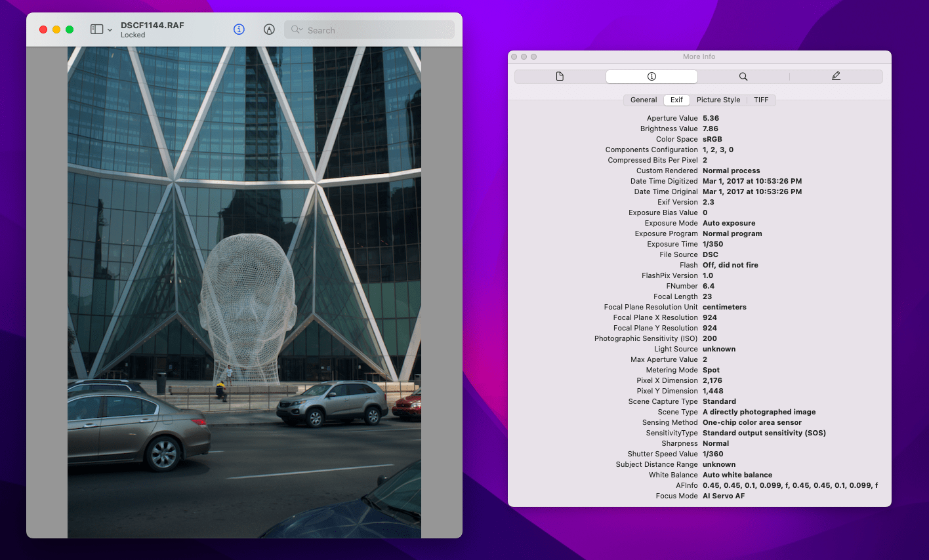This screenshot has width=929, height=560.
Task: Select the circled-i info pane in More Info
Action: pos(651,77)
